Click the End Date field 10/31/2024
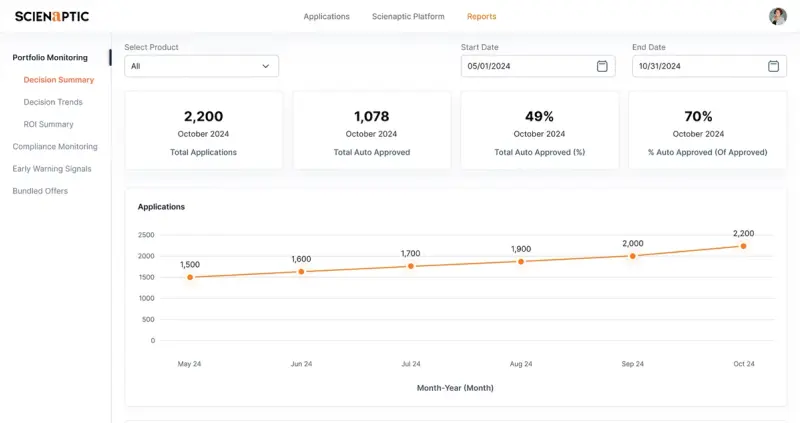 pos(709,66)
